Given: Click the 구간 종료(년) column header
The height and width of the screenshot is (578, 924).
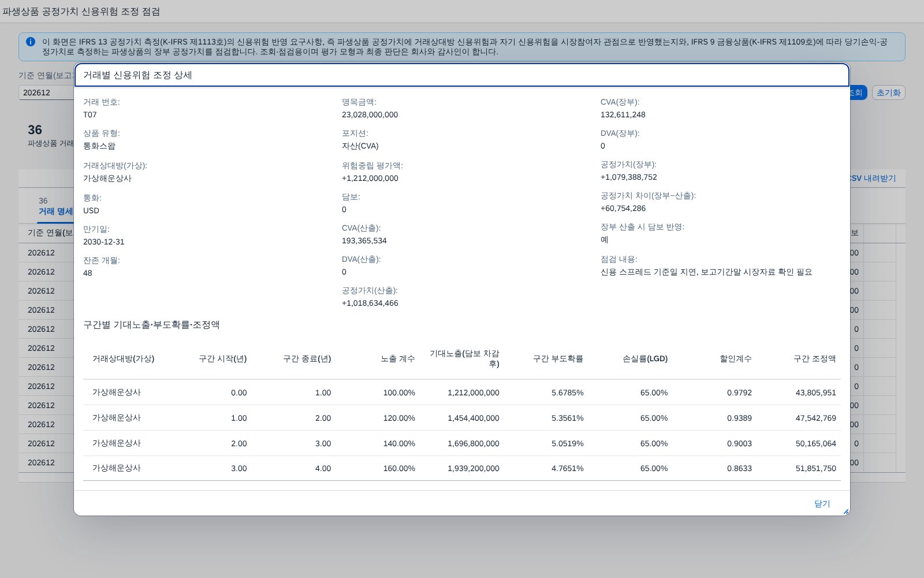Looking at the screenshot, I should (307, 358).
